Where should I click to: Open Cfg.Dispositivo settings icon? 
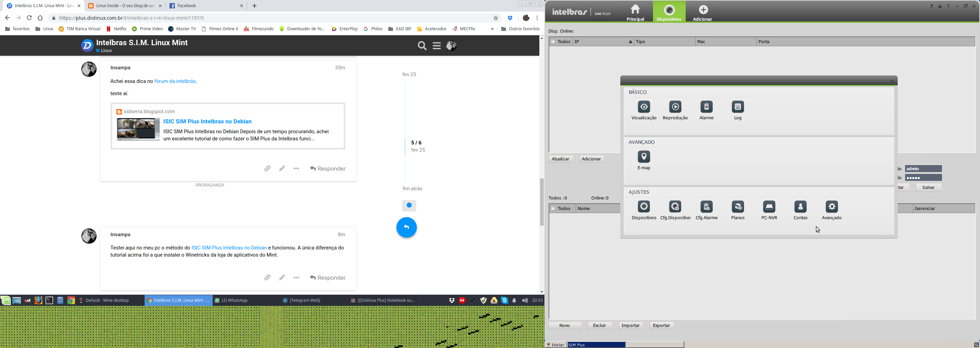pos(675,207)
